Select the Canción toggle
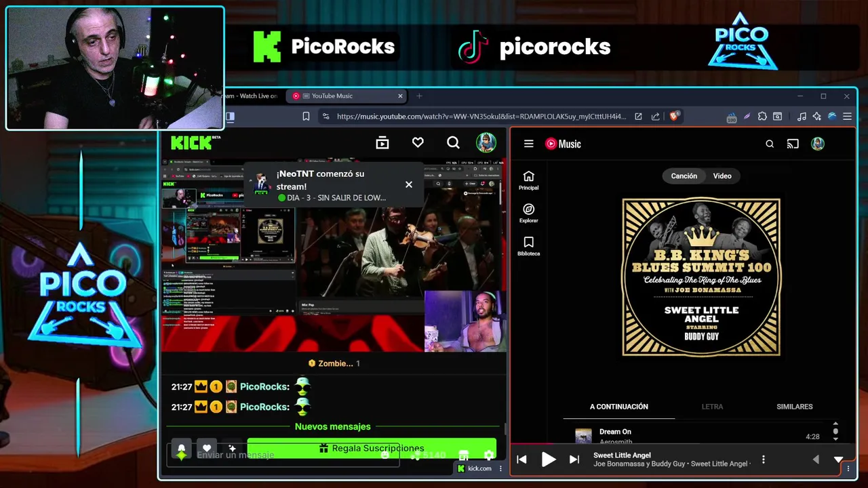868x488 pixels. pos(684,176)
